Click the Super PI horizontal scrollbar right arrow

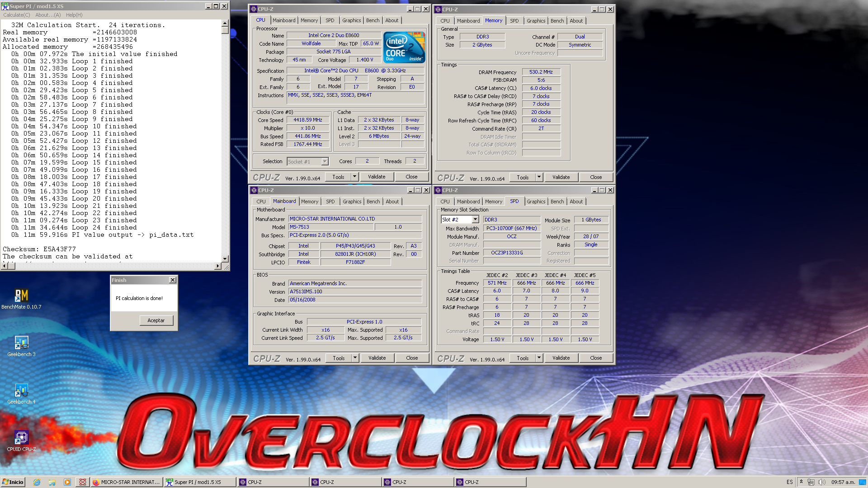(218, 266)
